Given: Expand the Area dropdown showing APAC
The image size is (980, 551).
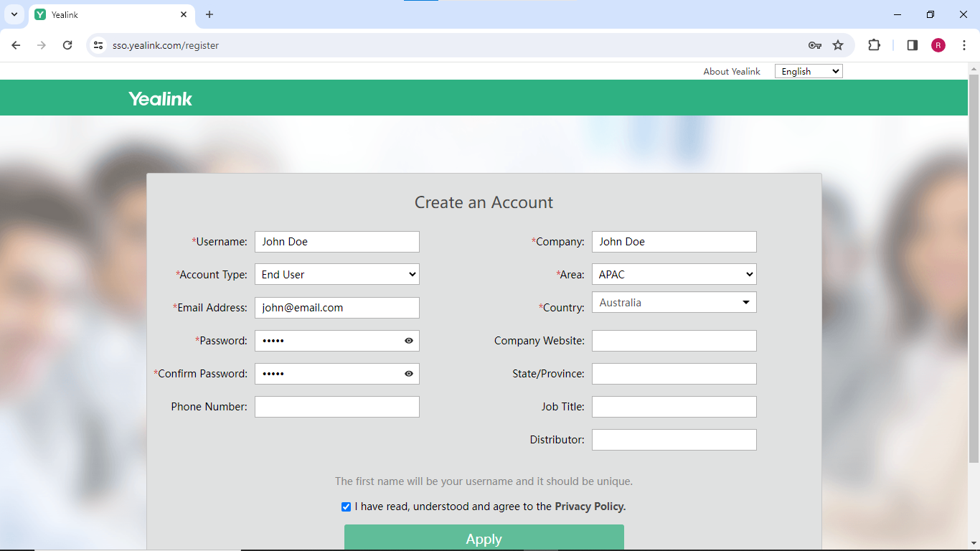Looking at the screenshot, I should tap(674, 275).
